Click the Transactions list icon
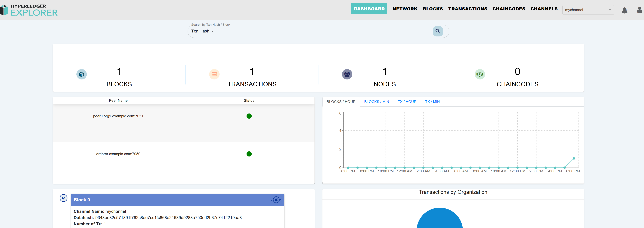 (214, 74)
